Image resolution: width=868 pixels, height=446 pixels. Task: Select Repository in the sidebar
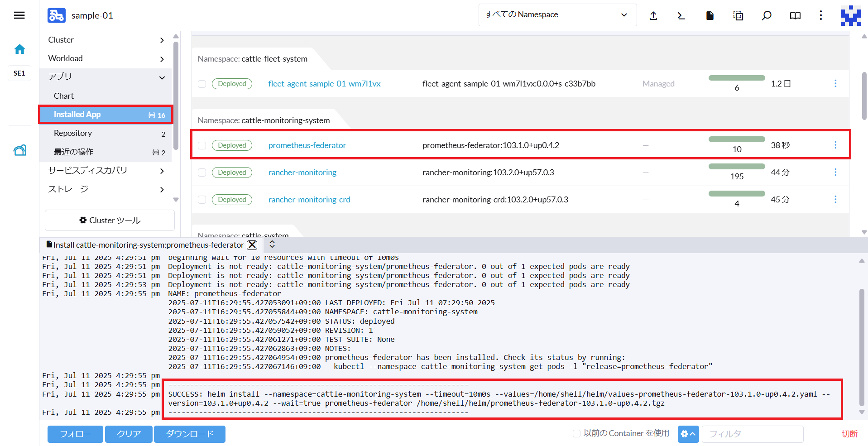pyautogui.click(x=73, y=133)
